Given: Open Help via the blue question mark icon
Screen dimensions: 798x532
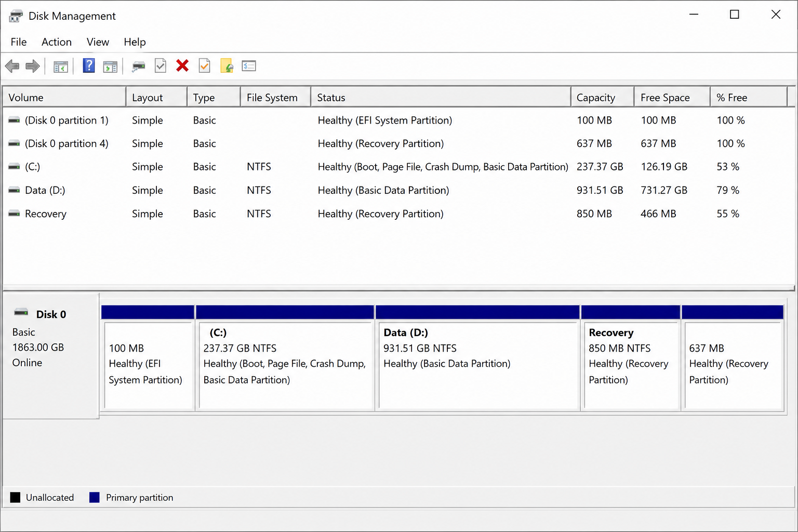Looking at the screenshot, I should (89, 65).
